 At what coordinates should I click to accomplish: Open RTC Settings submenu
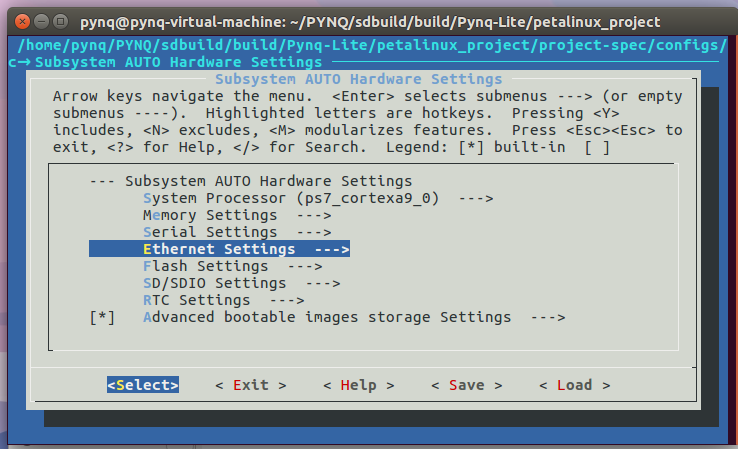tap(224, 300)
